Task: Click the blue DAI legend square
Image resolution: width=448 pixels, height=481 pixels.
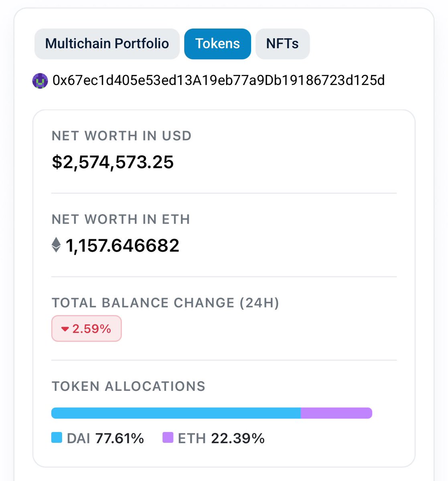Action: pyautogui.click(x=57, y=438)
